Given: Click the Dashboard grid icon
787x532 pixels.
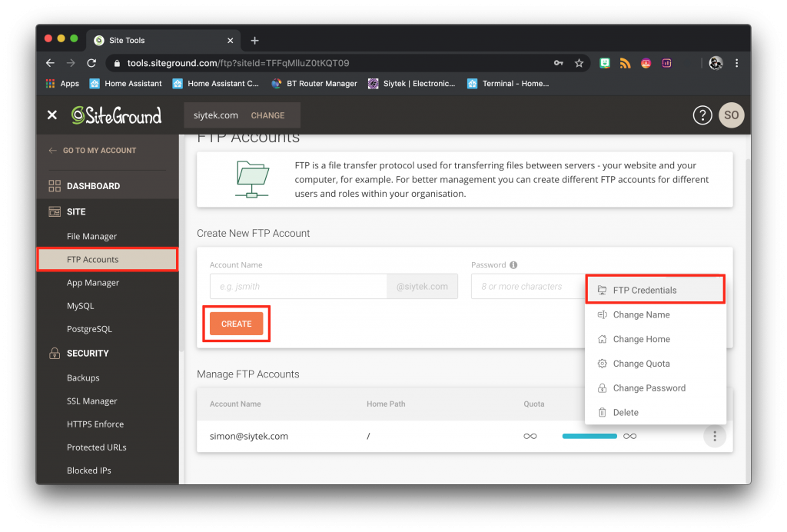Looking at the screenshot, I should [x=55, y=186].
